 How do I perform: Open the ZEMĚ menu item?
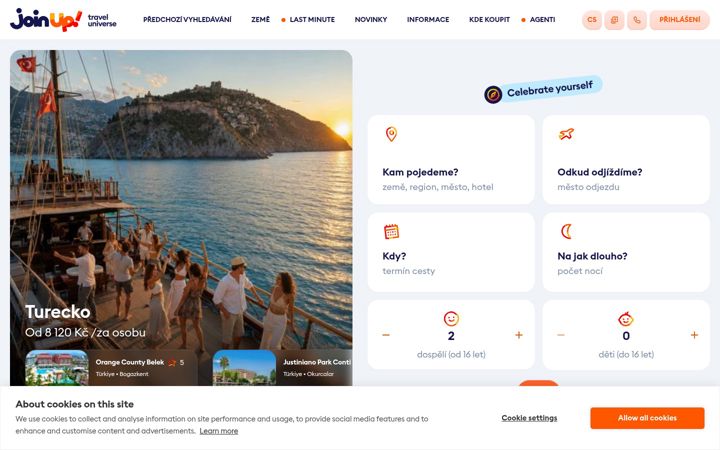click(260, 20)
